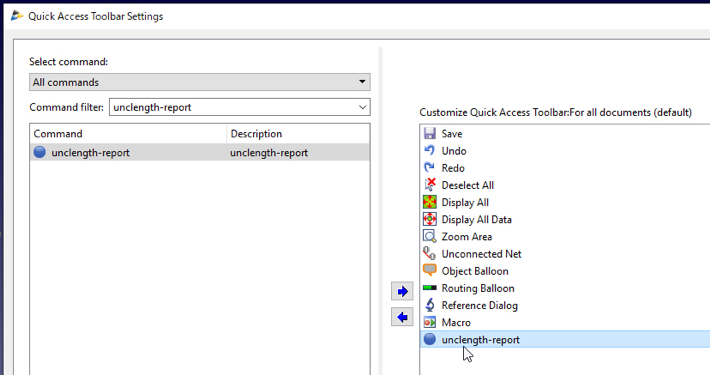
Task: Select the Display All Data entry text
Action: click(x=476, y=220)
